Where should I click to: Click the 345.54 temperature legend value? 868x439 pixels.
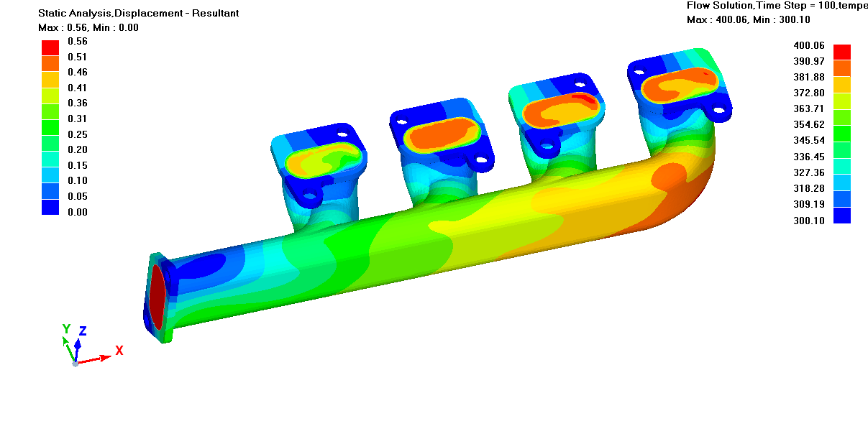point(809,141)
